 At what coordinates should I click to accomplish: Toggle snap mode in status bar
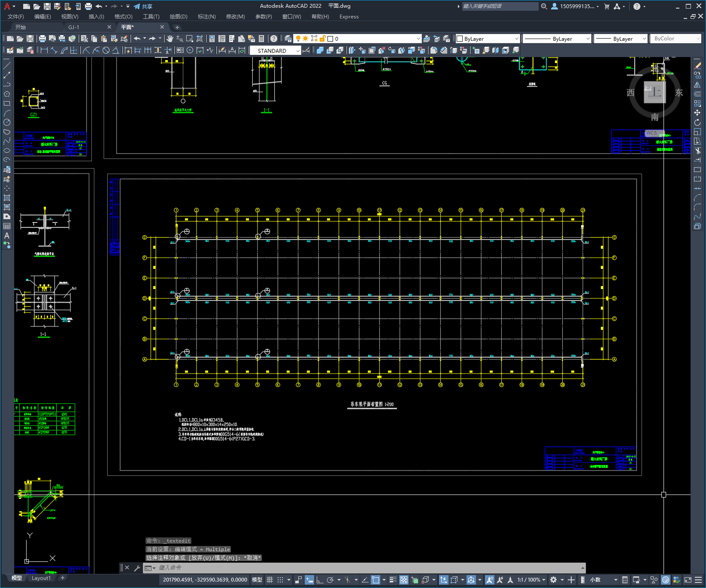(x=280, y=580)
